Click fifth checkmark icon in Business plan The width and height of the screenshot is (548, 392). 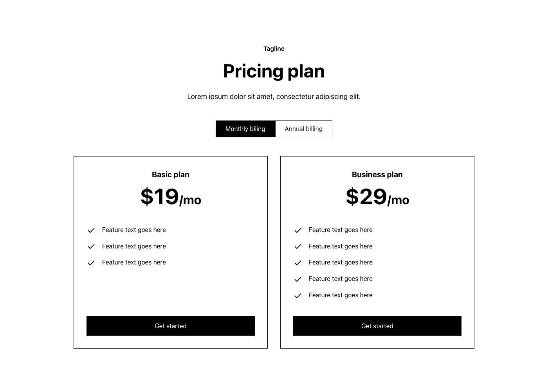coord(298,296)
